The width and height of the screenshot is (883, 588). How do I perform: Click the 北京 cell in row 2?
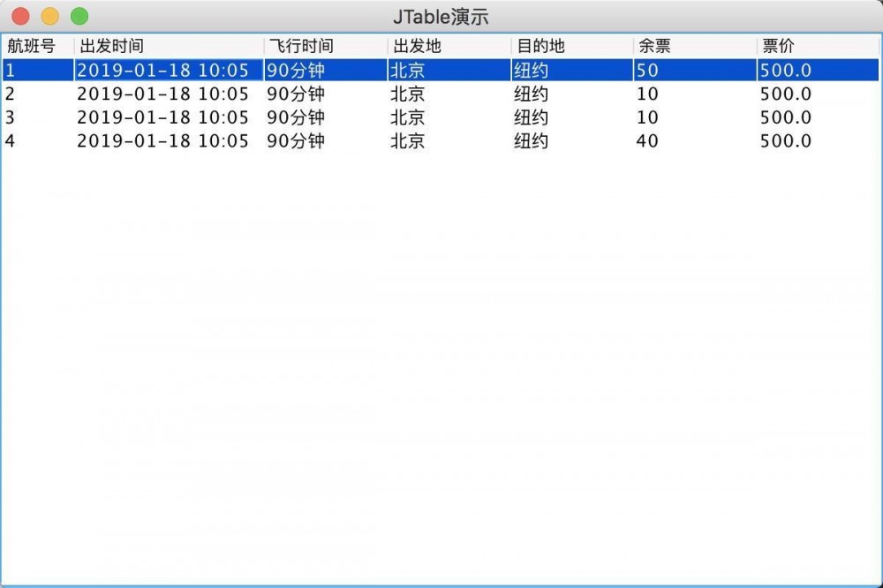(407, 94)
